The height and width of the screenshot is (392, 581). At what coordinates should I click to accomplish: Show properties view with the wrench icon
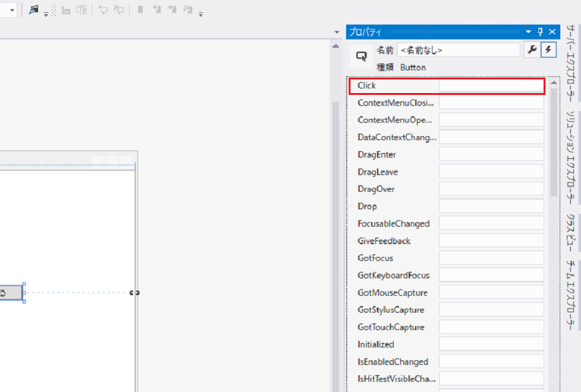point(532,50)
